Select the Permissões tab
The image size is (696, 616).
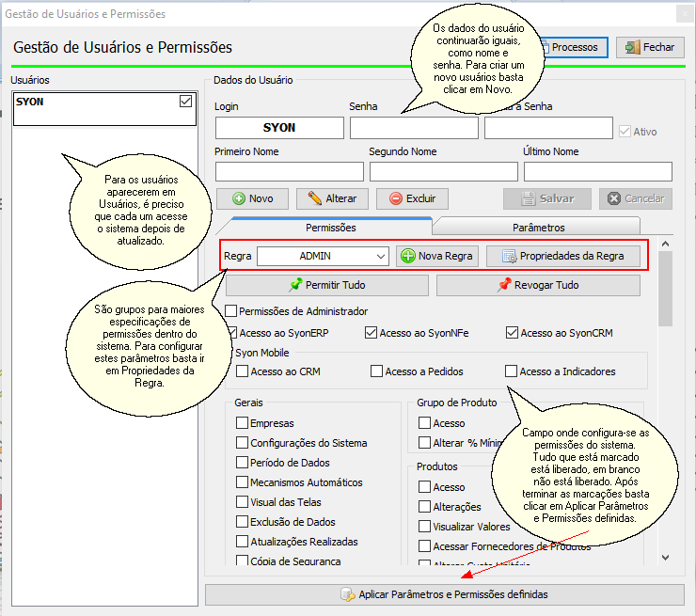coord(324,228)
